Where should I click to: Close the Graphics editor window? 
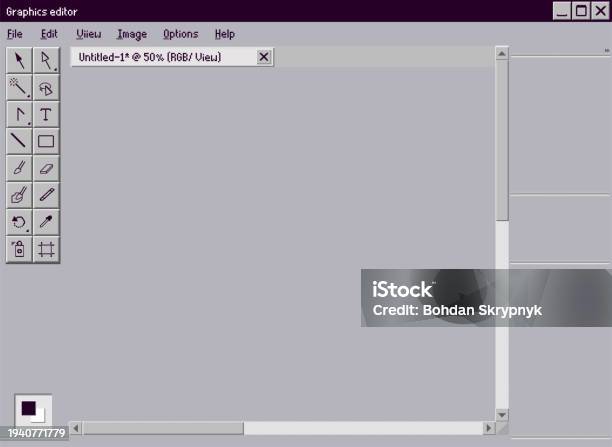(600, 11)
